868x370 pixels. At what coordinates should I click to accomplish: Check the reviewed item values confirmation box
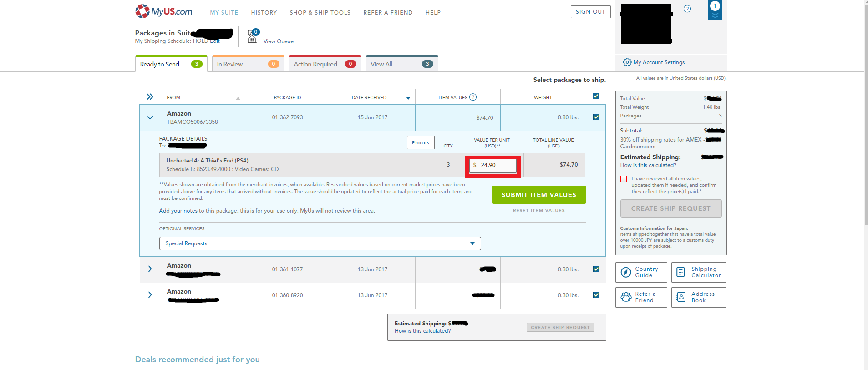pyautogui.click(x=624, y=179)
